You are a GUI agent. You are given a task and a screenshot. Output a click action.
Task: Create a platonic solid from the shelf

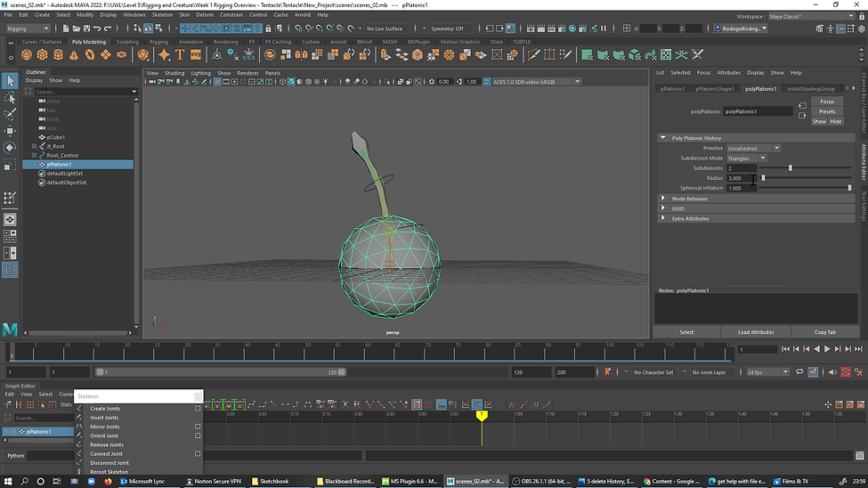(143, 55)
